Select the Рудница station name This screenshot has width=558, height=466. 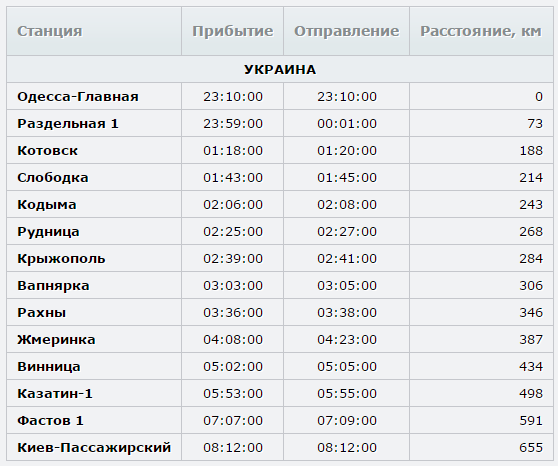48,232
